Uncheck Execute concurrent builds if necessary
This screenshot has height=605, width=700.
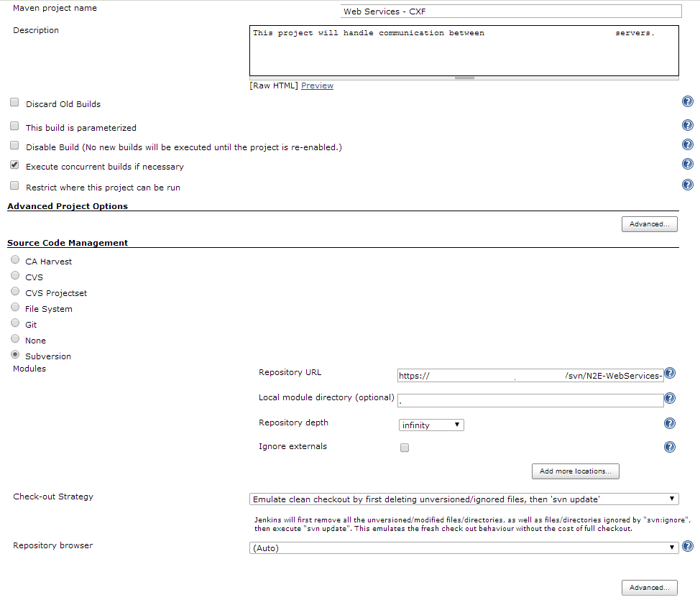[x=14, y=164]
